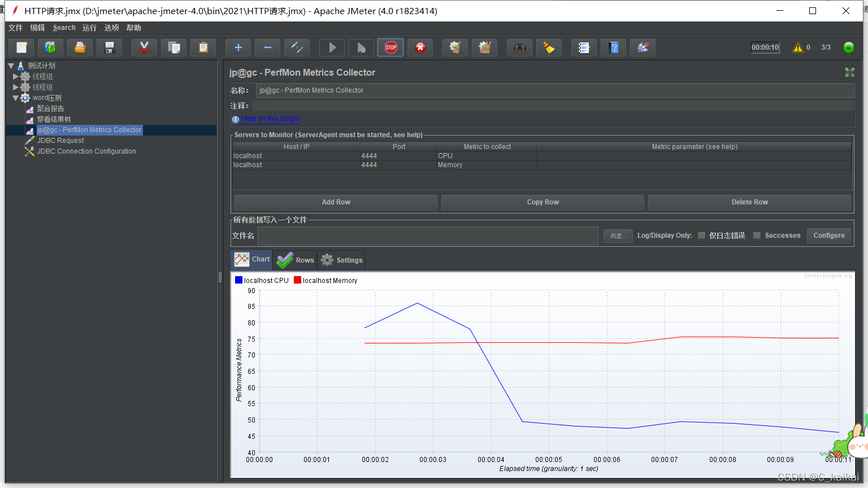Open Help with question mark icon
Image resolution: width=868 pixels, height=488 pixels.
pyautogui.click(x=613, y=47)
